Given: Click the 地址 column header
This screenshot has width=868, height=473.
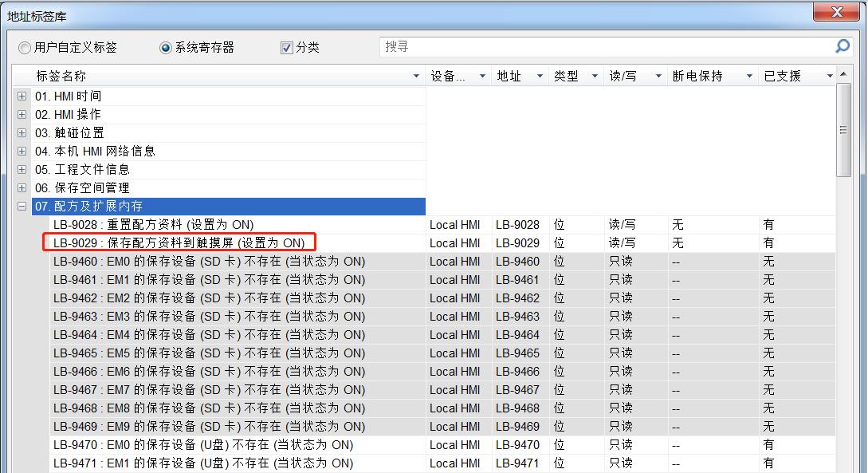Looking at the screenshot, I should click(519, 76).
